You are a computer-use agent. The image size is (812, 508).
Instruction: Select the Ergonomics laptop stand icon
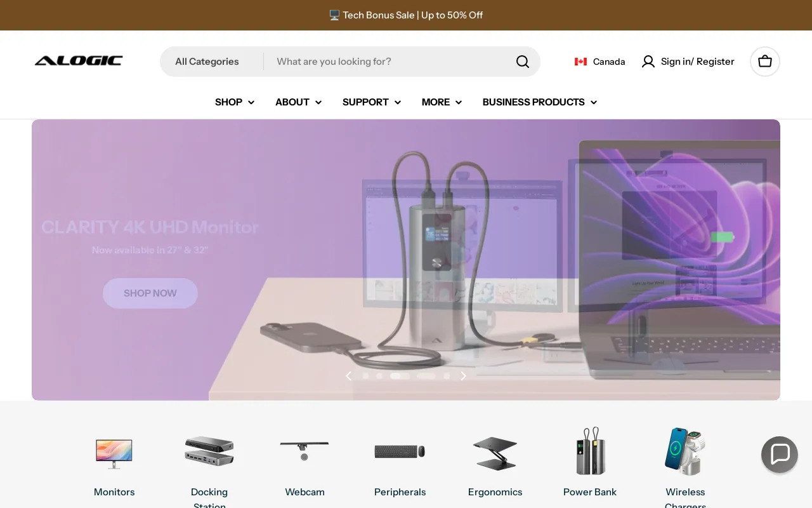[495, 451]
